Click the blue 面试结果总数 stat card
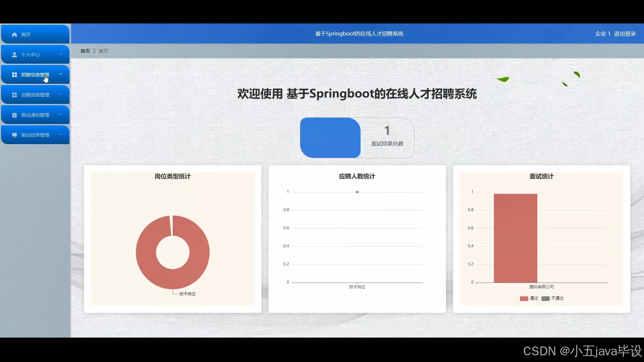This screenshot has width=644, height=362. pos(330,138)
